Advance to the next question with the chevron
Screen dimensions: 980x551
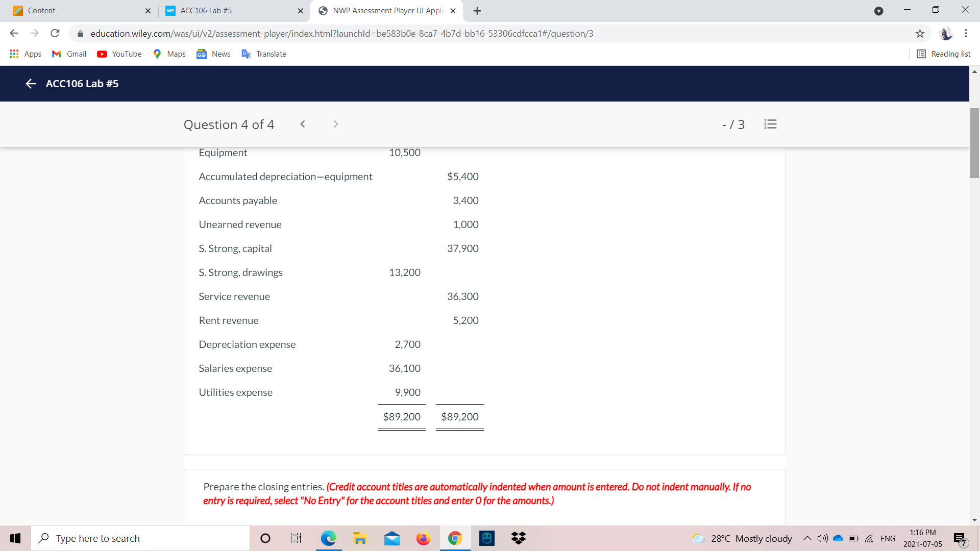[335, 124]
